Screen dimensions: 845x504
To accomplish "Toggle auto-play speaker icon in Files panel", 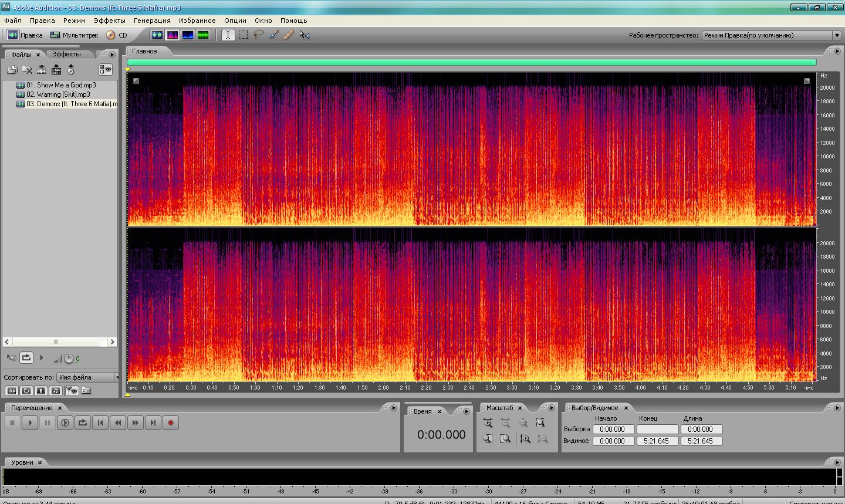I will coord(11,357).
